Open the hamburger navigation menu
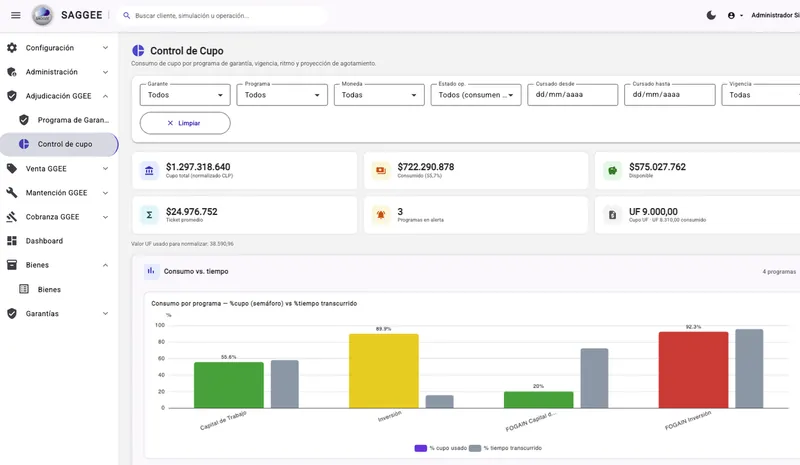Screen dimensions: 800x465 (16, 15)
